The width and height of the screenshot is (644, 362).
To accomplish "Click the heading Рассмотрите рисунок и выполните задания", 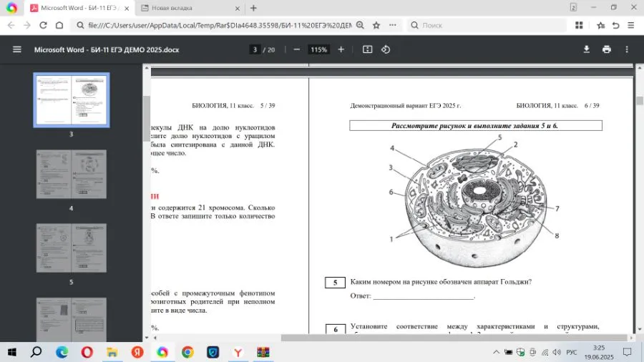I will click(476, 126).
